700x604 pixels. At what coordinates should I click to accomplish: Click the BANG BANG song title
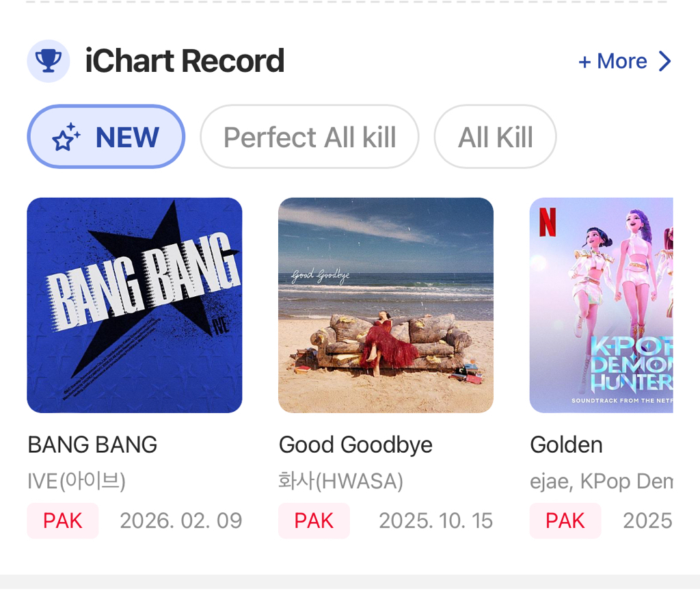tap(92, 445)
